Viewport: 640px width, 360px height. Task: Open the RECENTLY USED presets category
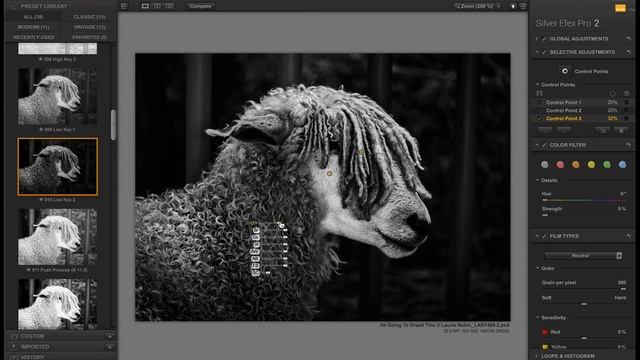(x=33, y=37)
